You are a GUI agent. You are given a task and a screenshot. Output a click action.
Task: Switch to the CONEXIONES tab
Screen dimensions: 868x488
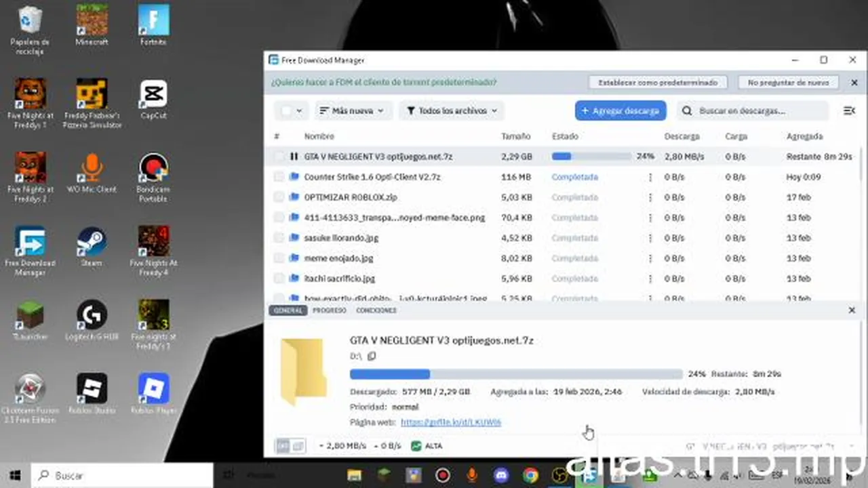(x=376, y=310)
